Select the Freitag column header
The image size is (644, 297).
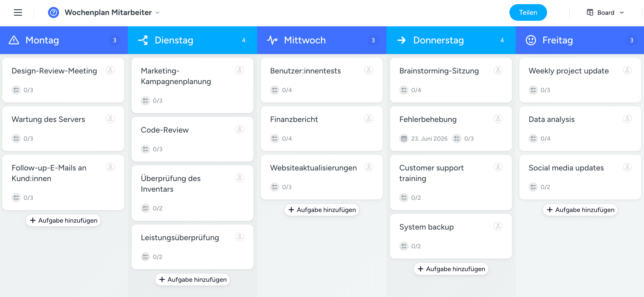point(557,40)
